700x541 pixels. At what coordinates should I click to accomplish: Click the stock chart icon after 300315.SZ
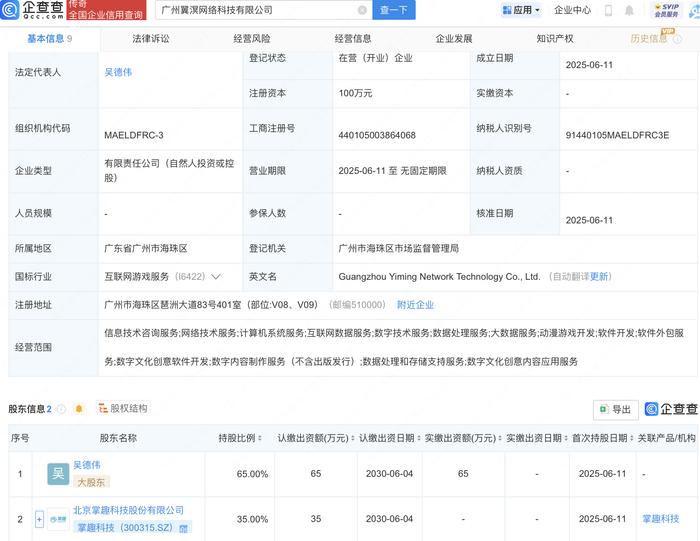click(183, 529)
